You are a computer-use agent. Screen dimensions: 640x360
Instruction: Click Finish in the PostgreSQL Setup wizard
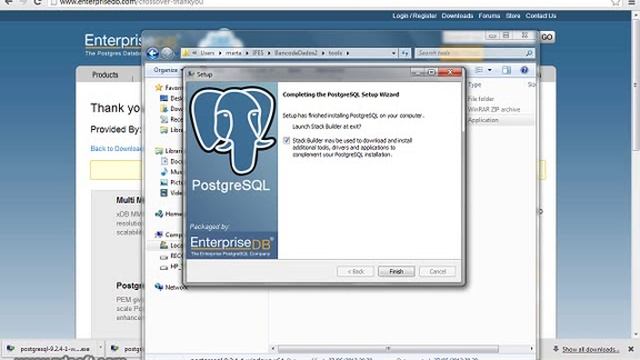(x=396, y=271)
